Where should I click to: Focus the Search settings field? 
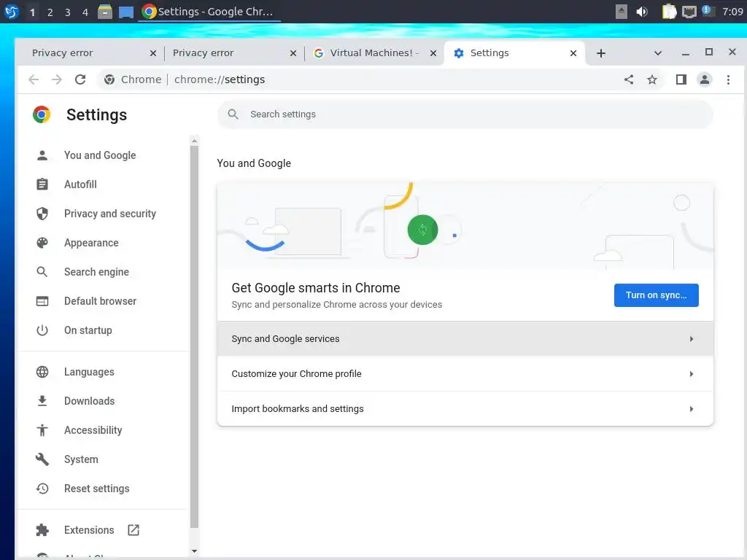465,114
